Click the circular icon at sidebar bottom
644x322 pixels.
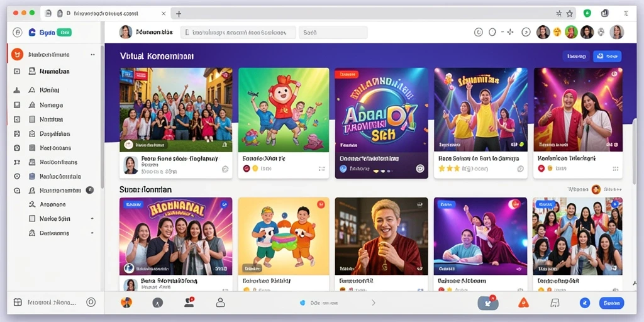coord(91,303)
